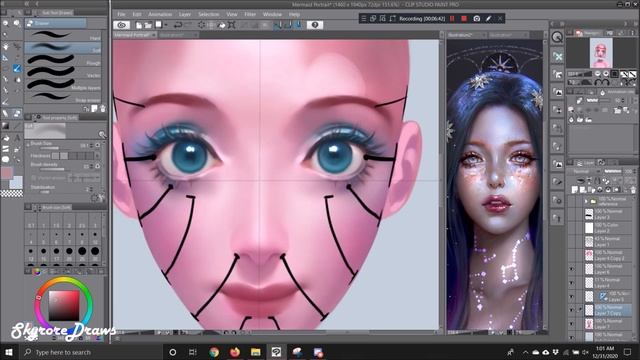The image size is (640, 360).
Task: Open the Filter menu
Action: pyautogui.click(x=250, y=14)
